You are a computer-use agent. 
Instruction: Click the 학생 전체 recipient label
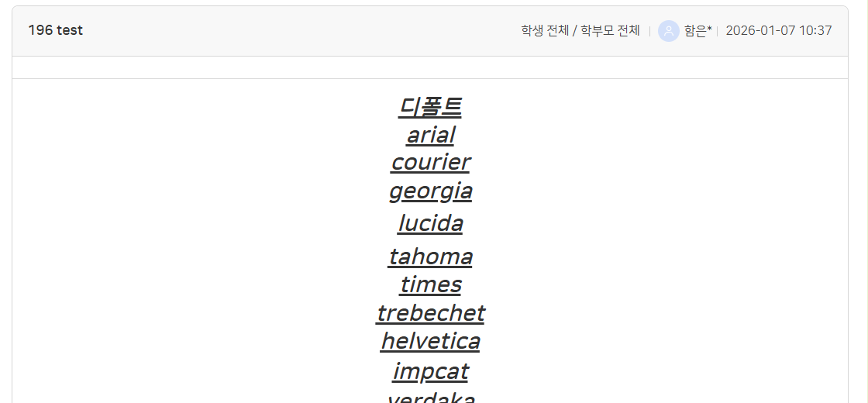(x=543, y=31)
